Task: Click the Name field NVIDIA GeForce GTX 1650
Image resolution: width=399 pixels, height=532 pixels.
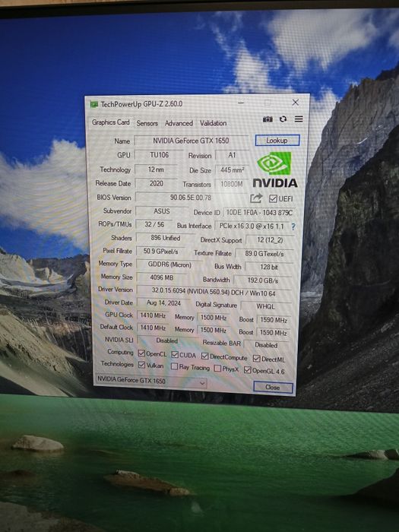Action: pyautogui.click(x=191, y=141)
